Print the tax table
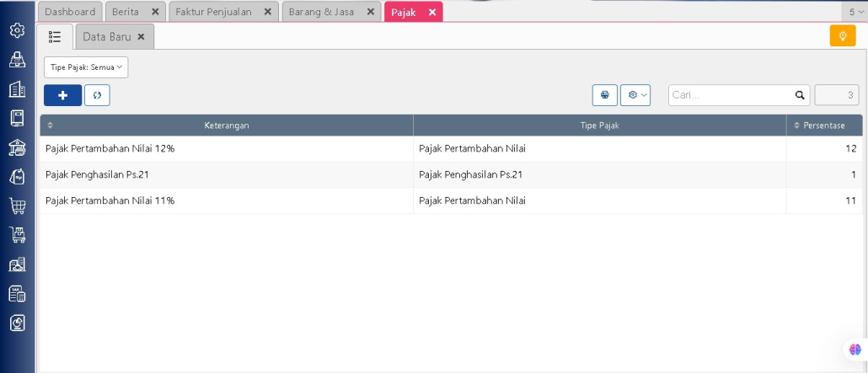Screen dimensions: 868x373 click(604, 95)
